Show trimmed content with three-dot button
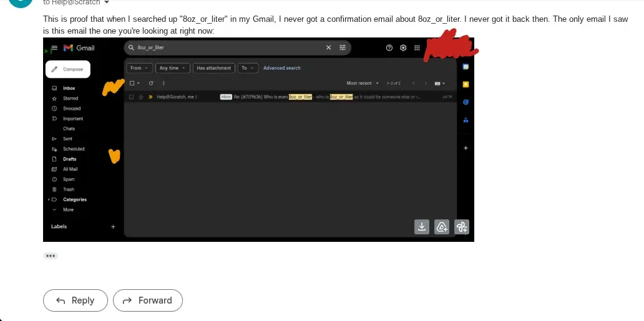Screen dimensions: 644x321 point(51,256)
